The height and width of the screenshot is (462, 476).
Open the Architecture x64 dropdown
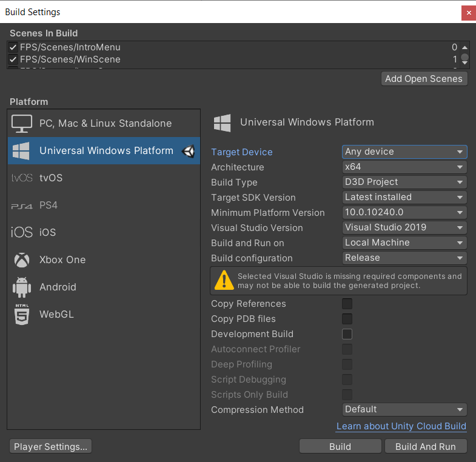pyautogui.click(x=404, y=167)
